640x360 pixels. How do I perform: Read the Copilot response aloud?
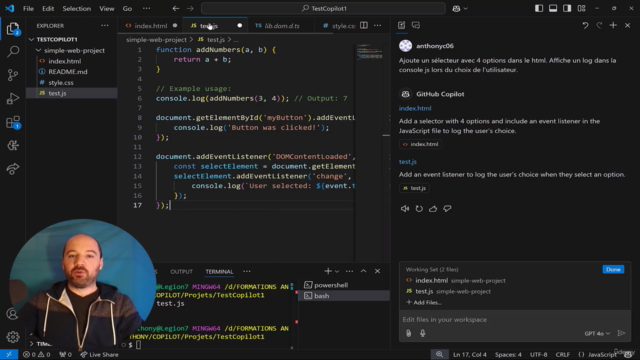[x=404, y=209]
